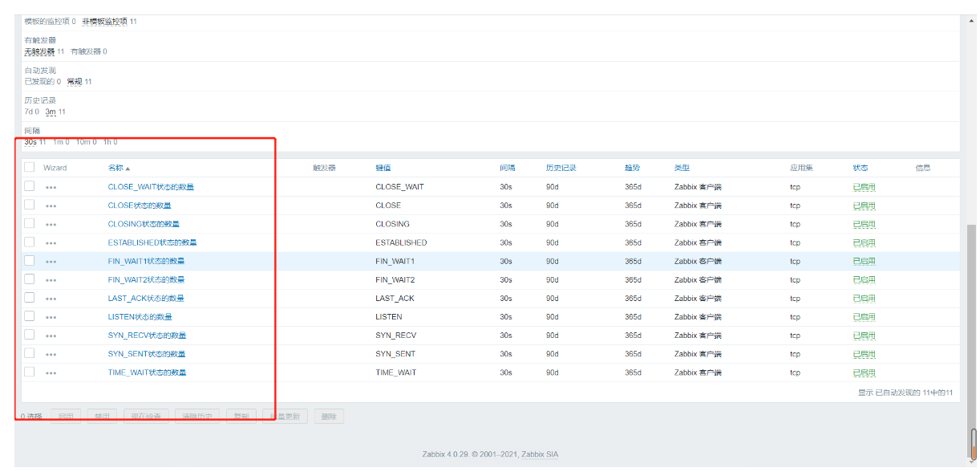Open the CLOSE状态的数量 item link
This screenshot has width=980, height=472.
141,205
